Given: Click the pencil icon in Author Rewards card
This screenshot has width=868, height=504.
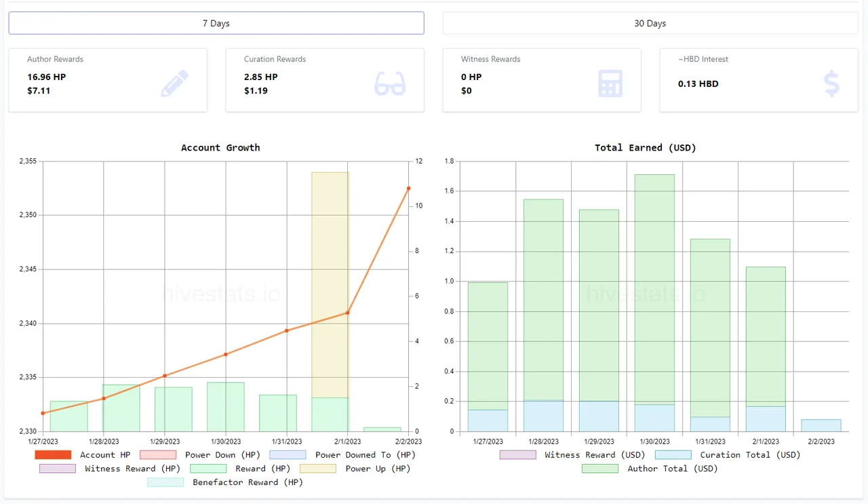Looking at the screenshot, I should click(175, 83).
